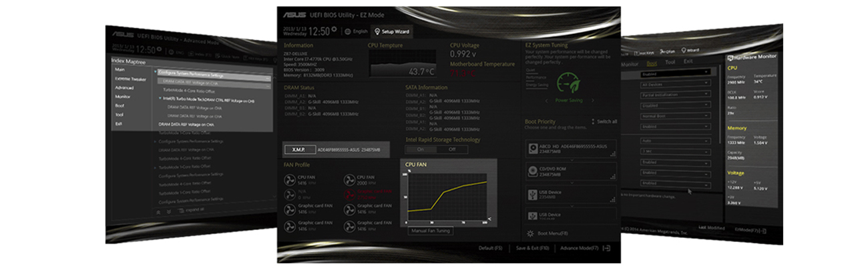Change language via English globe button
The width and height of the screenshot is (868, 268).
356,31
